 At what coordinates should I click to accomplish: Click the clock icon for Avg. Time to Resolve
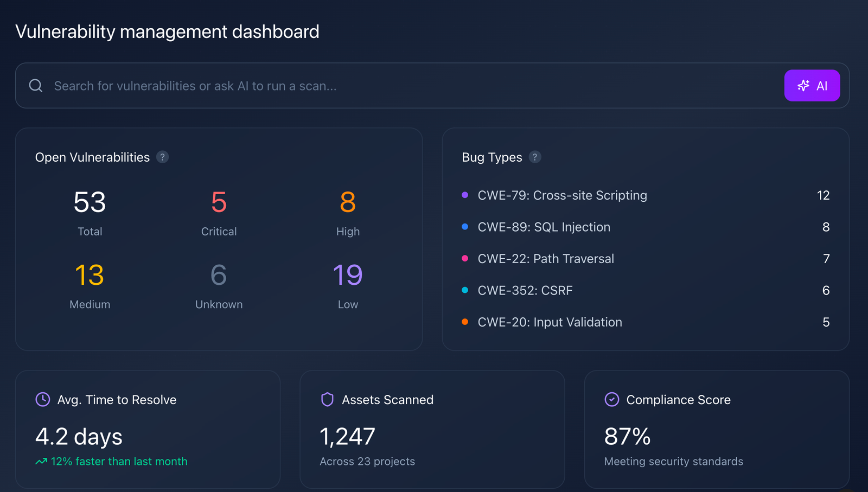(43, 400)
